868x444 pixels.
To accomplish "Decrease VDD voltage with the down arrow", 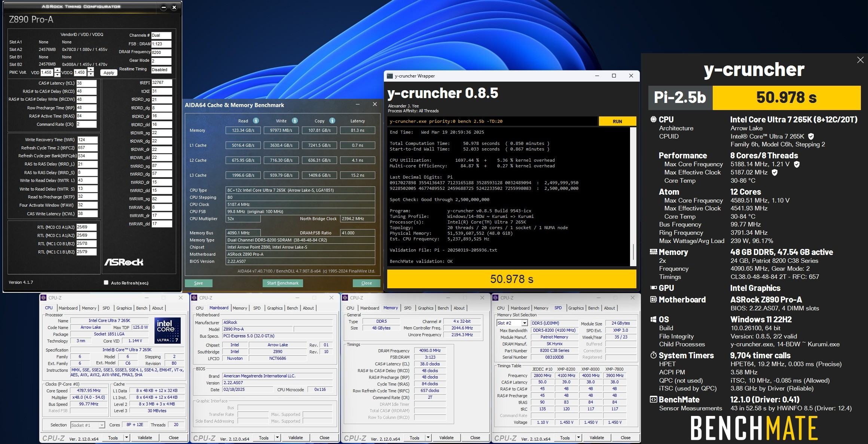I will [57, 74].
